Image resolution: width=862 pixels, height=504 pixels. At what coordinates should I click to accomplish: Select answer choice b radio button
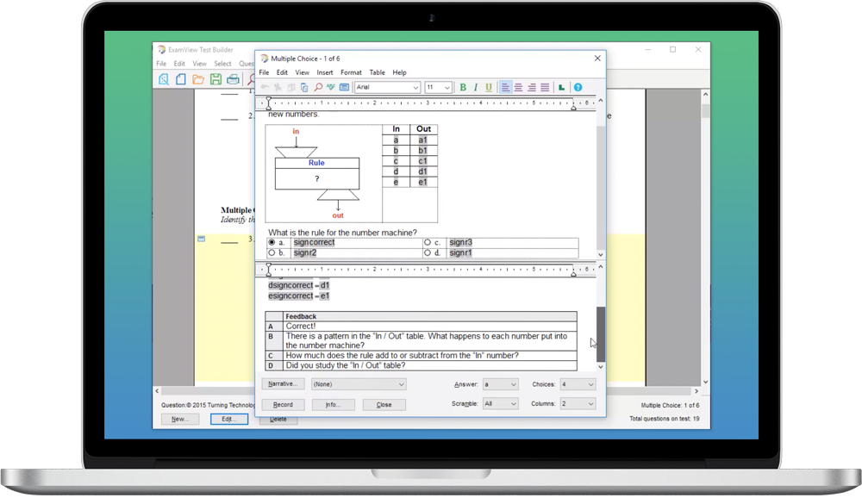[x=272, y=252]
